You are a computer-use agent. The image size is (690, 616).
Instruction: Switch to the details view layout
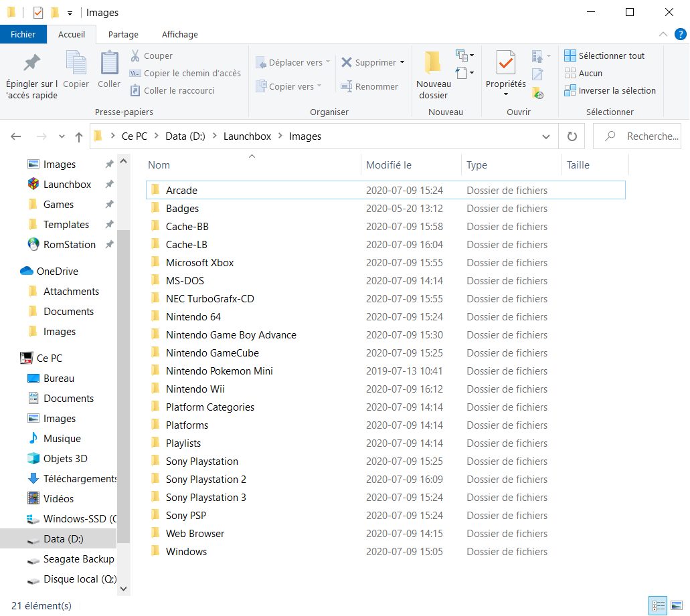click(x=658, y=606)
